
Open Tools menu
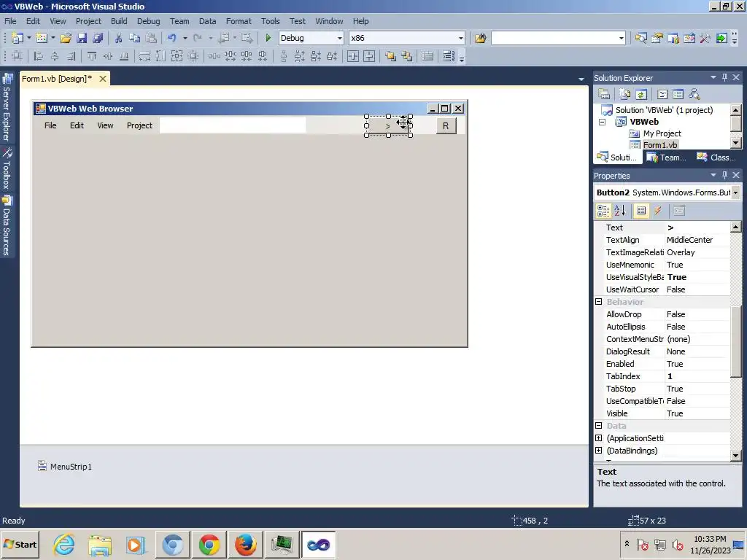click(270, 21)
